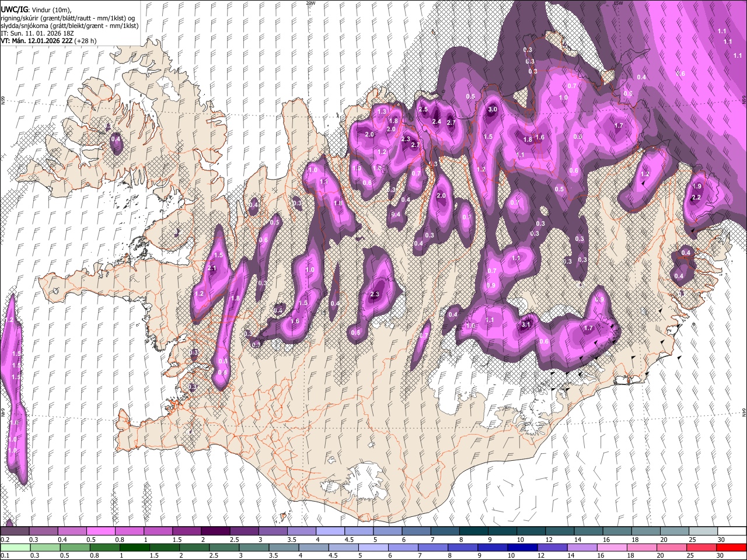Click the 0.2 label at the legend start

(5, 540)
